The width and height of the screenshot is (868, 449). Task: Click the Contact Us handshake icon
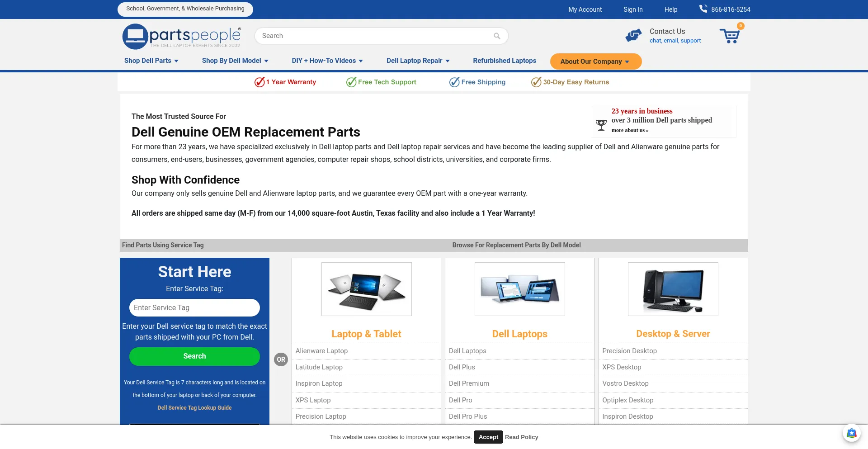(x=633, y=35)
